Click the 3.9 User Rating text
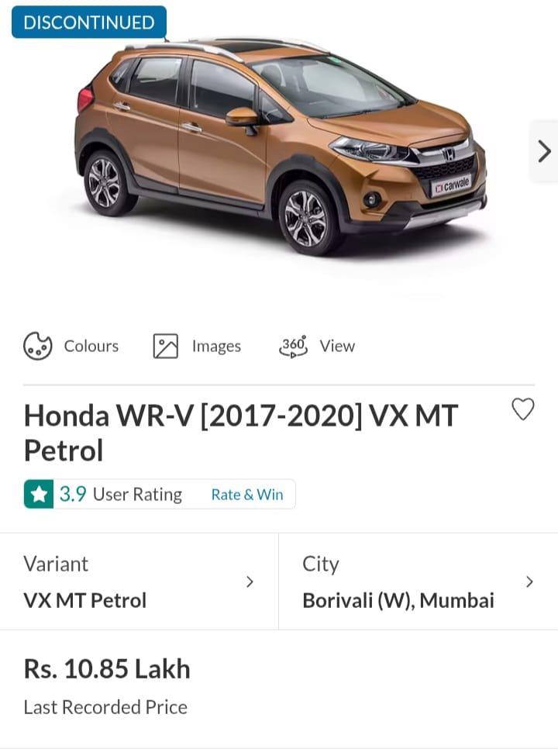 pos(120,494)
